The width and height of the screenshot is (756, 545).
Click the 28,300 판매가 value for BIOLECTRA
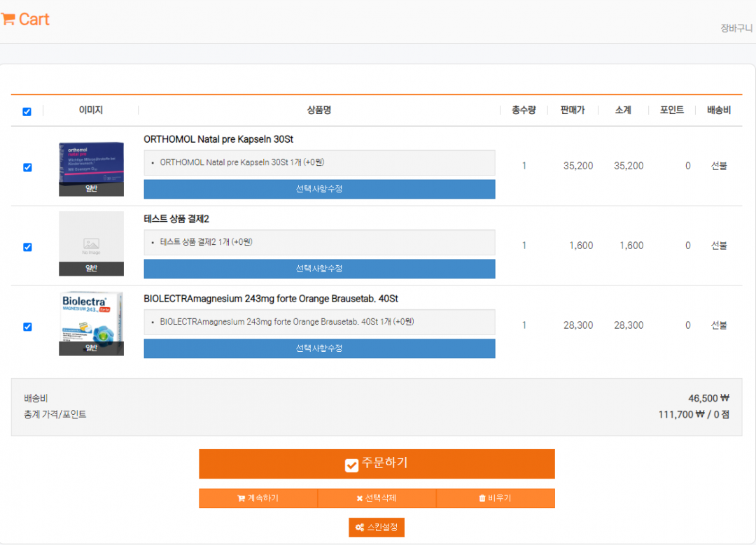coord(578,325)
